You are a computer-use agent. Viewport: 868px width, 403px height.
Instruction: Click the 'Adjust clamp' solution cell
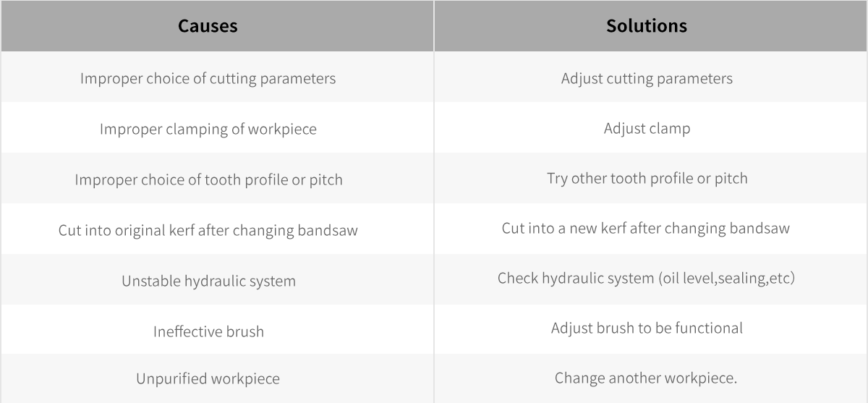click(x=651, y=127)
